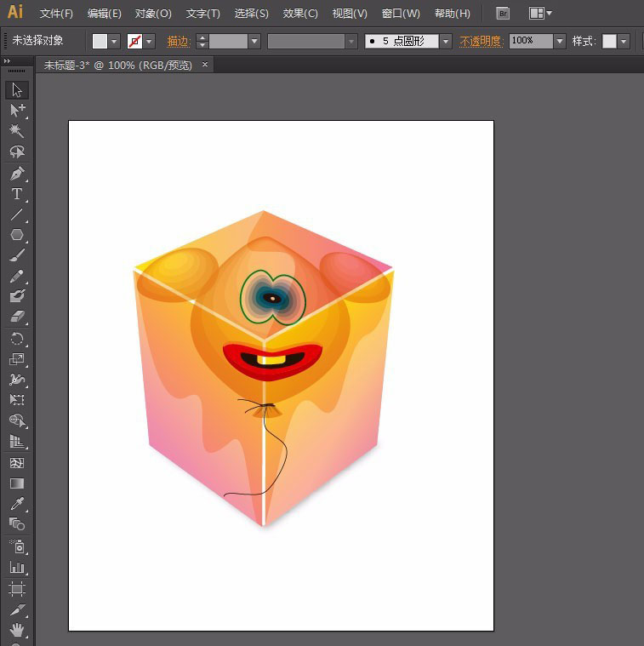
Task: Select the Type tool
Action: (17, 194)
